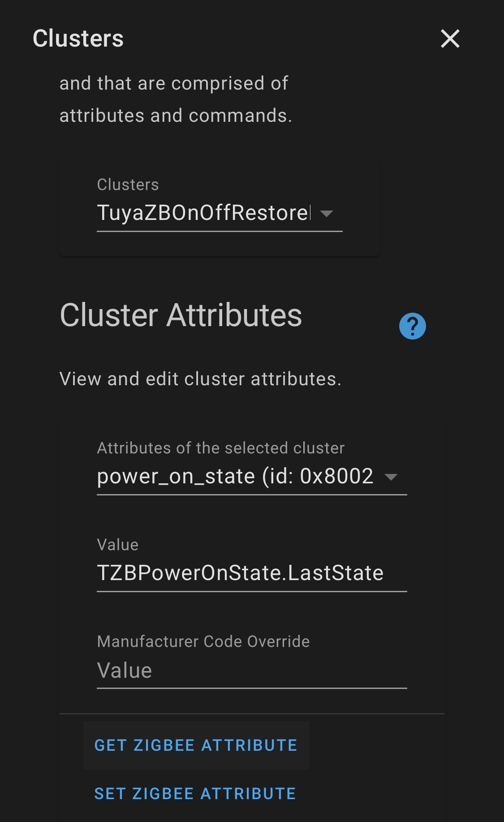Click the 'and that are comprised of' text line
The height and width of the screenshot is (822, 504).
(x=174, y=83)
